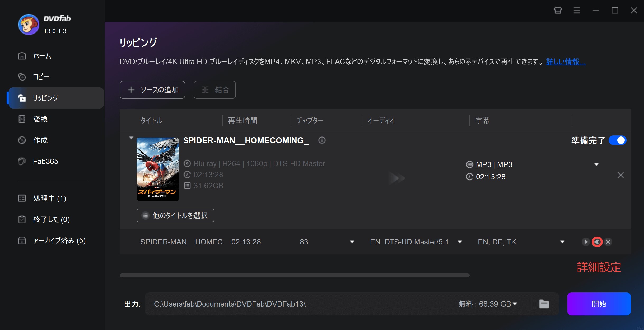Click the SPIDER-MAN__HOMEC title row text
The width and height of the screenshot is (644, 330).
pyautogui.click(x=181, y=242)
